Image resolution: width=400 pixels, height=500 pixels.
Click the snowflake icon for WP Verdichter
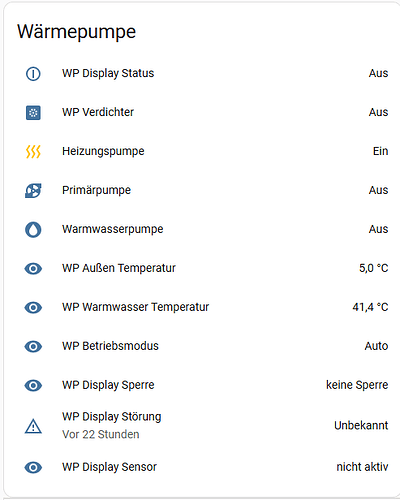(x=33, y=113)
